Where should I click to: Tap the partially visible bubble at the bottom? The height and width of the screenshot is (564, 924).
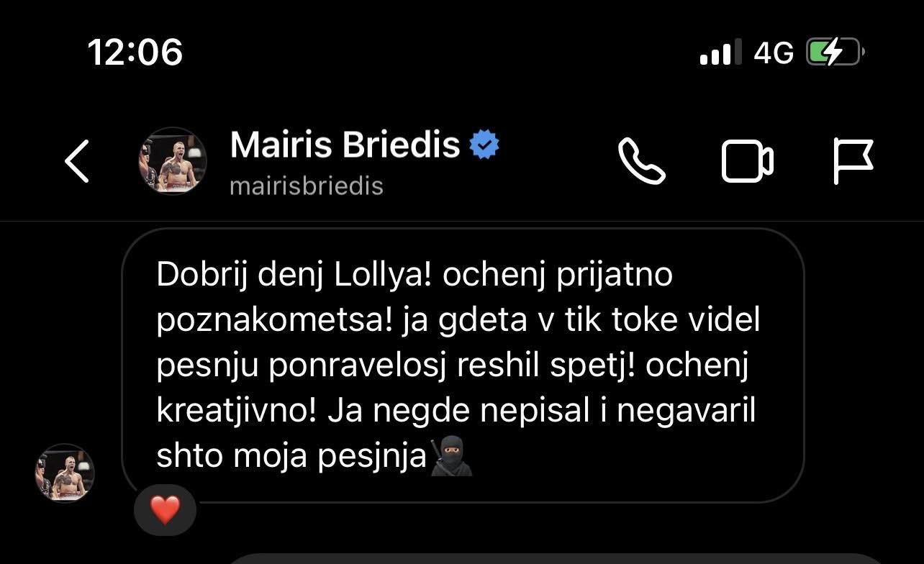(x=554, y=559)
